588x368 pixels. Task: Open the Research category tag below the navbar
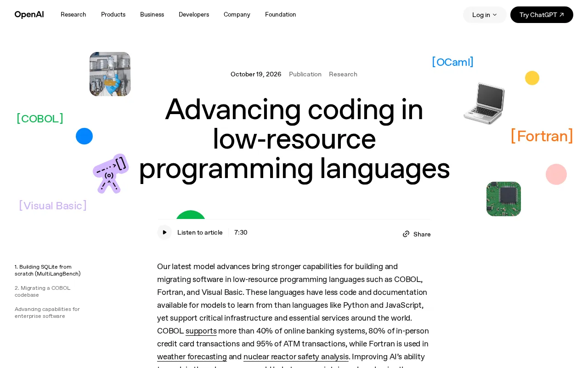(x=343, y=74)
